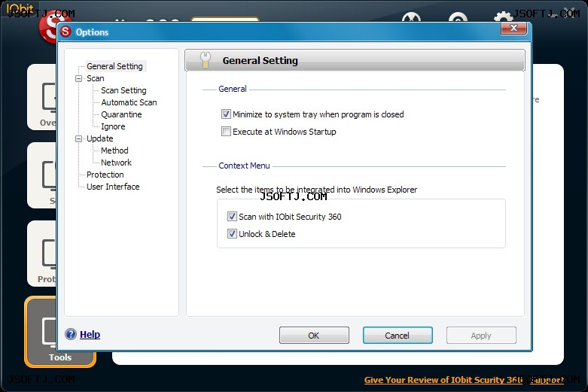The height and width of the screenshot is (392, 588).
Task: Click the gear settings icon in the main window
Action: (503, 17)
